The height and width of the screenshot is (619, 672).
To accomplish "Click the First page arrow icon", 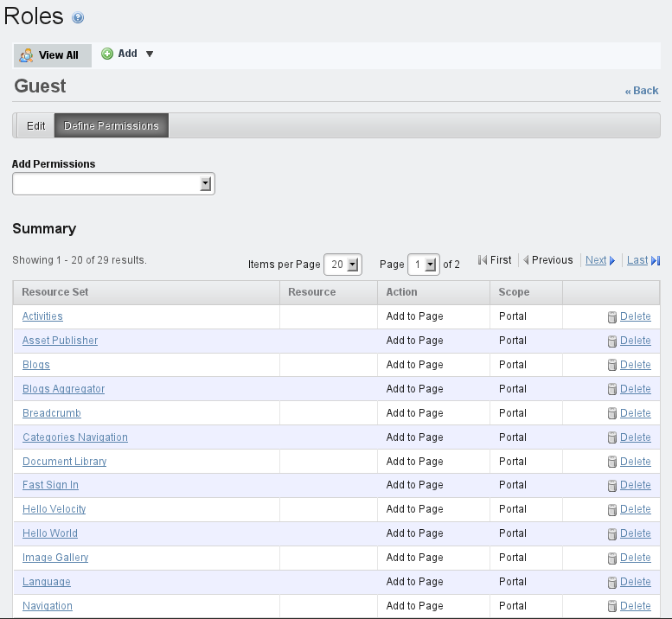I will click(483, 260).
